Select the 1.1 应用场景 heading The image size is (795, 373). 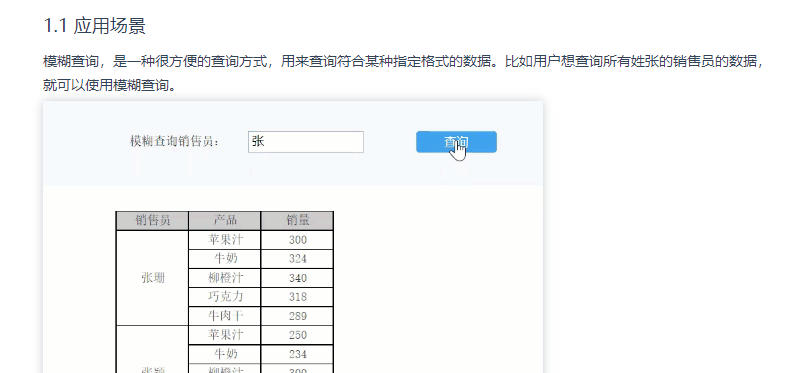95,26
